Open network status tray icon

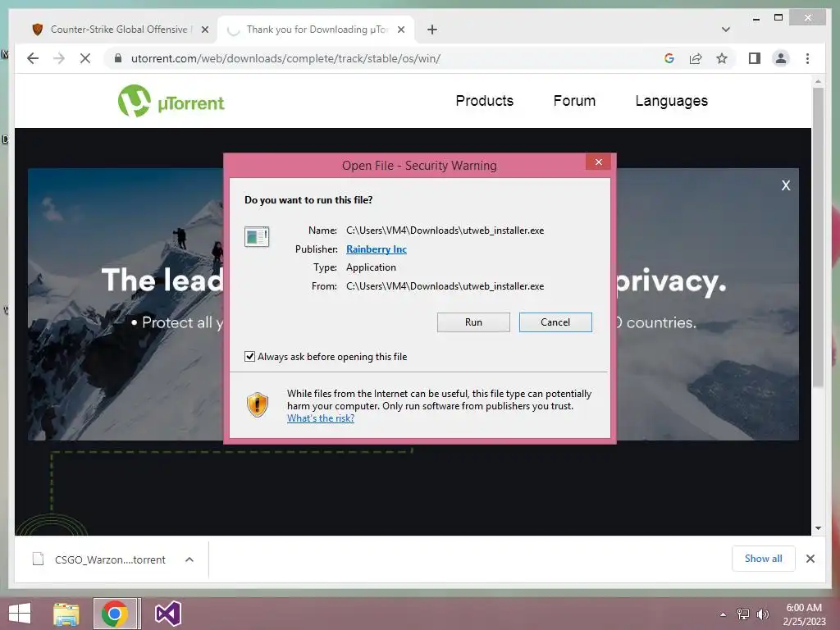click(x=742, y=614)
